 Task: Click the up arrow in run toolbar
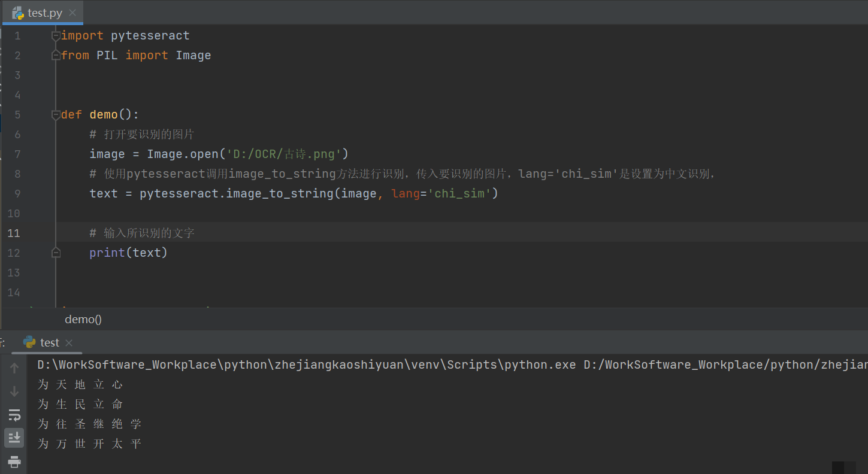click(14, 368)
